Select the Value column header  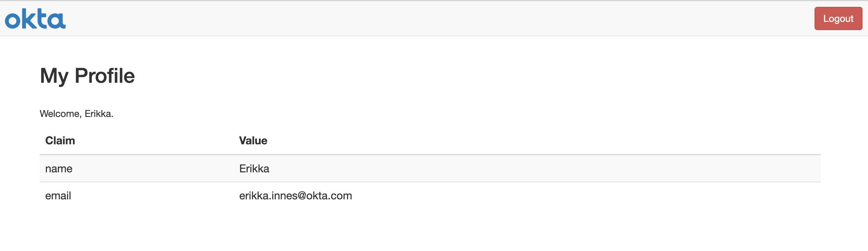253,141
